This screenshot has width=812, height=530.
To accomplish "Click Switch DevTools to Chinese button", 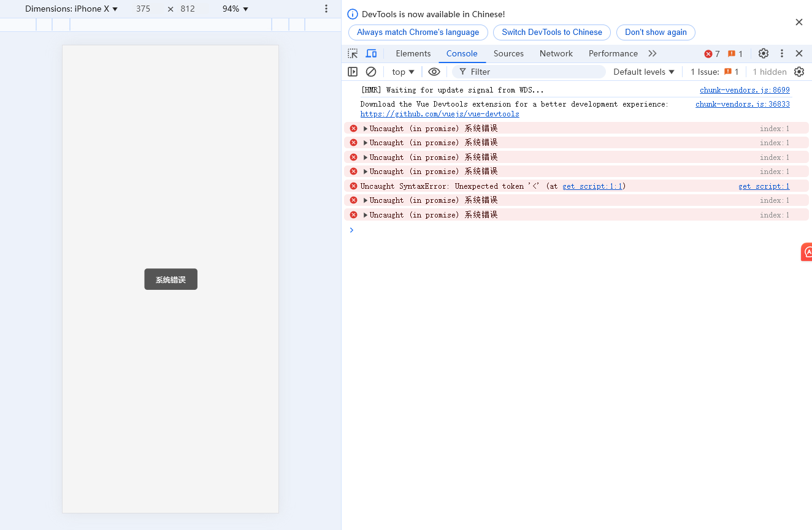I will coord(552,32).
